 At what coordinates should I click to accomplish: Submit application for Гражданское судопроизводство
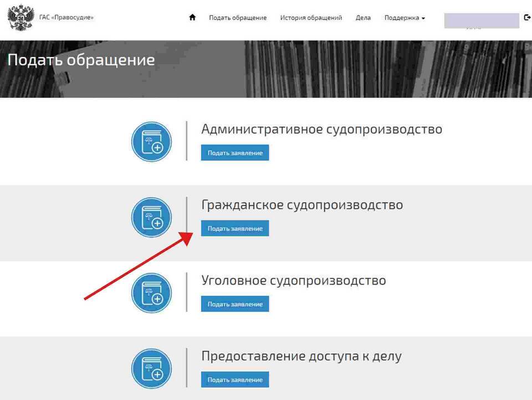pyautogui.click(x=235, y=228)
